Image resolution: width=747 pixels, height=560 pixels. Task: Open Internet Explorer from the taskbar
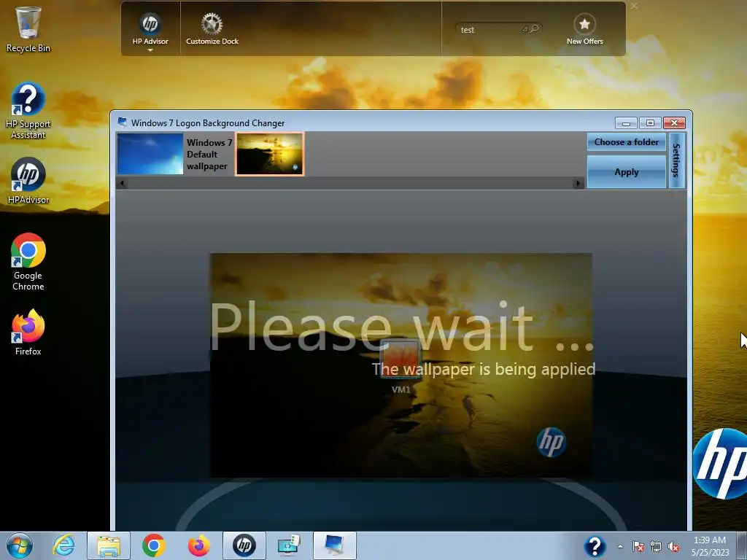pos(64,545)
